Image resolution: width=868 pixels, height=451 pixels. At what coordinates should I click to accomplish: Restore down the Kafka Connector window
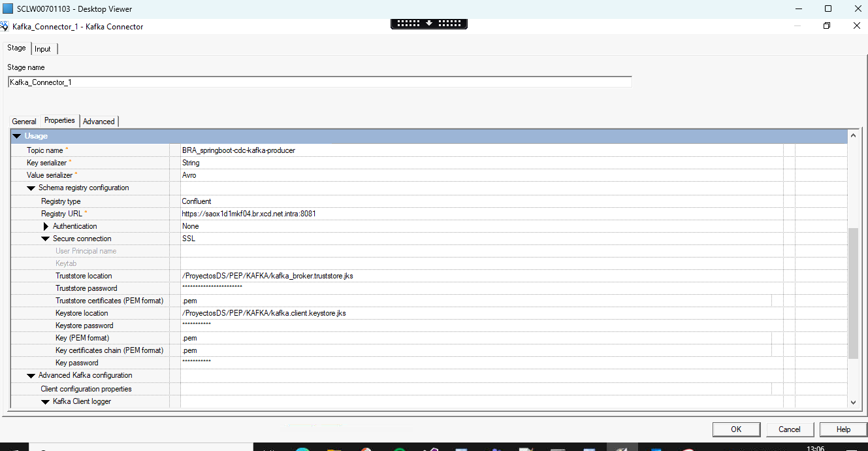(x=827, y=26)
